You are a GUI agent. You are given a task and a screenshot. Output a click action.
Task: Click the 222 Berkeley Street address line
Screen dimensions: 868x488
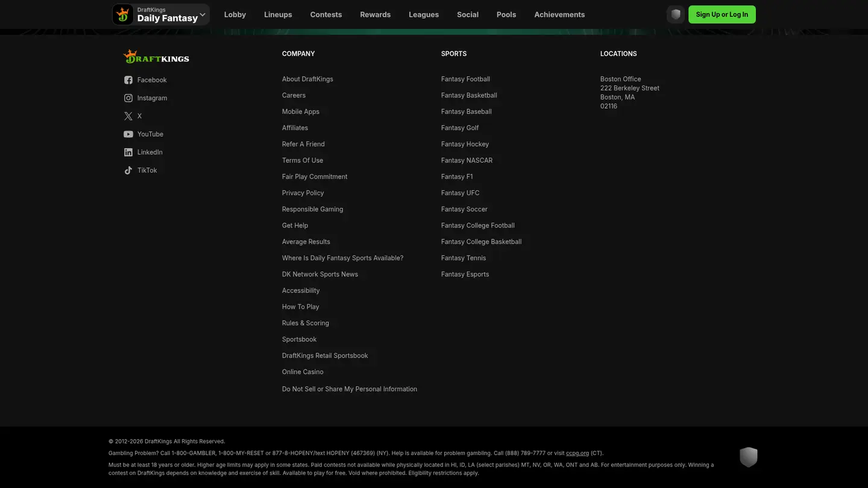[x=630, y=88]
